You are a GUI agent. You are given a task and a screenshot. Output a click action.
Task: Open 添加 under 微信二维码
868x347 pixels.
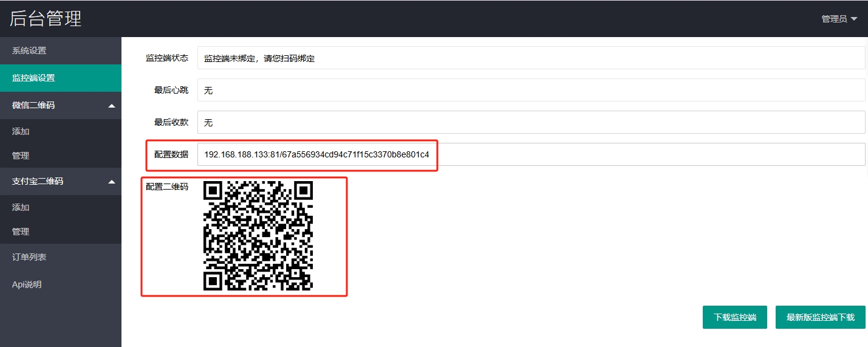(x=61, y=131)
